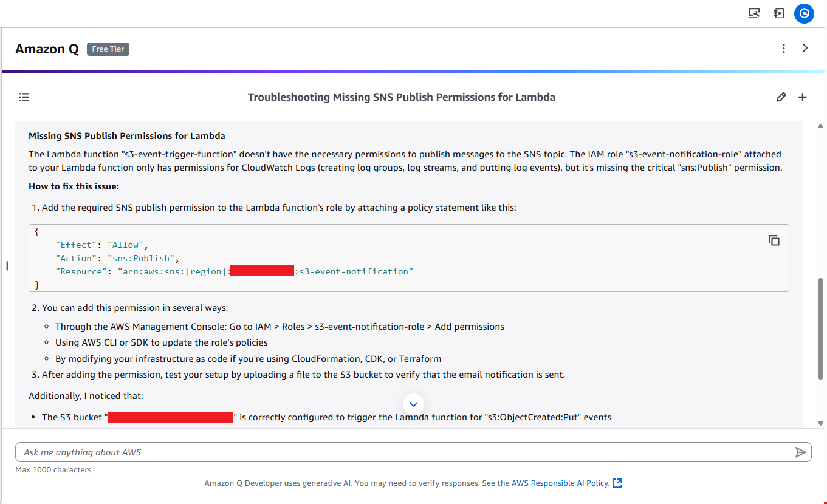The width and height of the screenshot is (827, 504).
Task: Click the Free Tier badge
Action: [108, 49]
